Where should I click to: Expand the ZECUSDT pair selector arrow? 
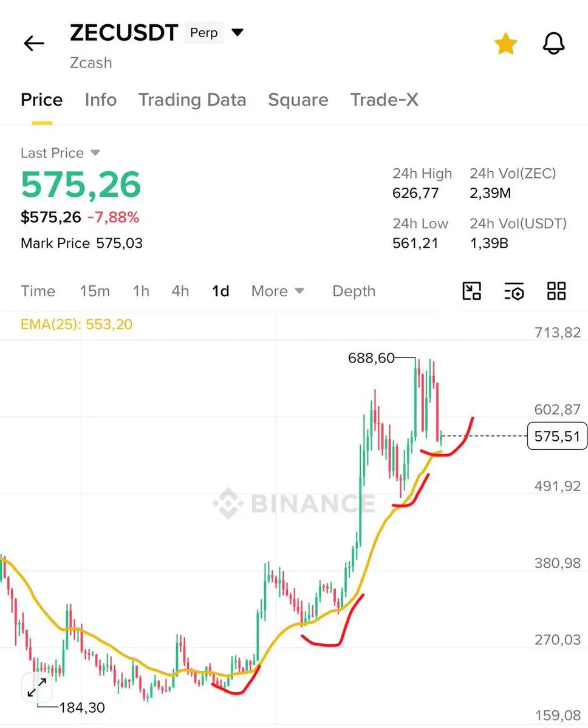pos(238,33)
